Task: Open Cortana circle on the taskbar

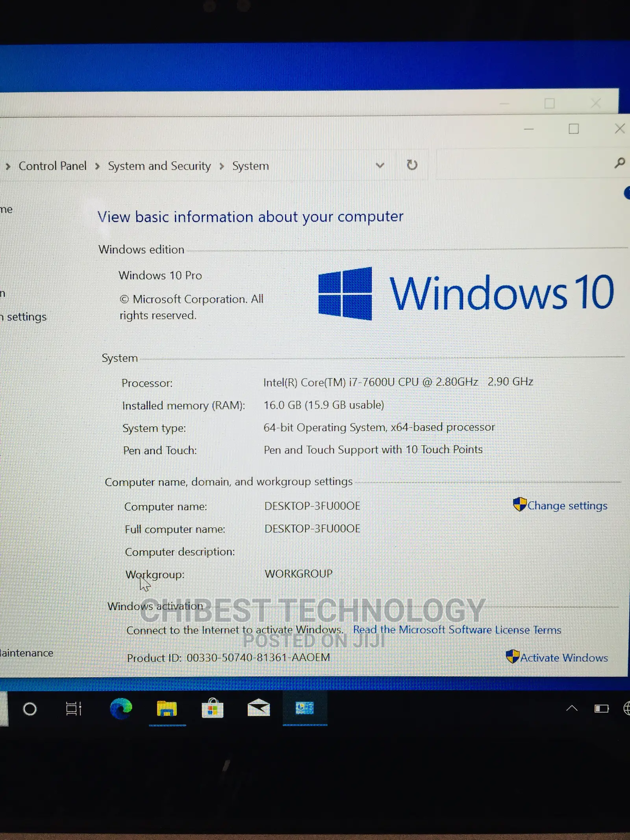Action: 30,709
